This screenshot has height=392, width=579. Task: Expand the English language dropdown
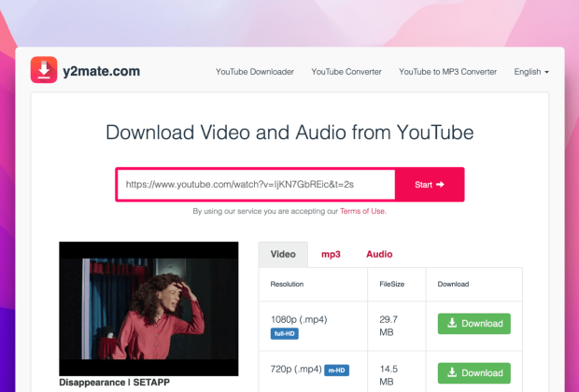point(531,72)
